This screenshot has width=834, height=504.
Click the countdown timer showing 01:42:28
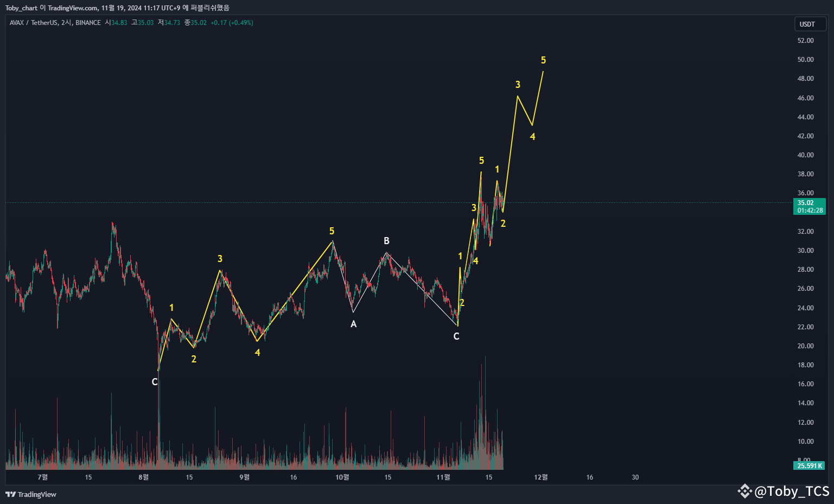(x=809, y=210)
